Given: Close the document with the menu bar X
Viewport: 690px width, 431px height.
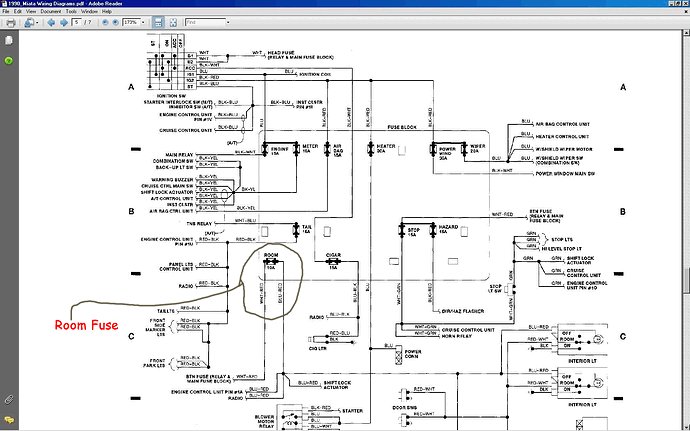Looking at the screenshot, I should pos(686,11).
